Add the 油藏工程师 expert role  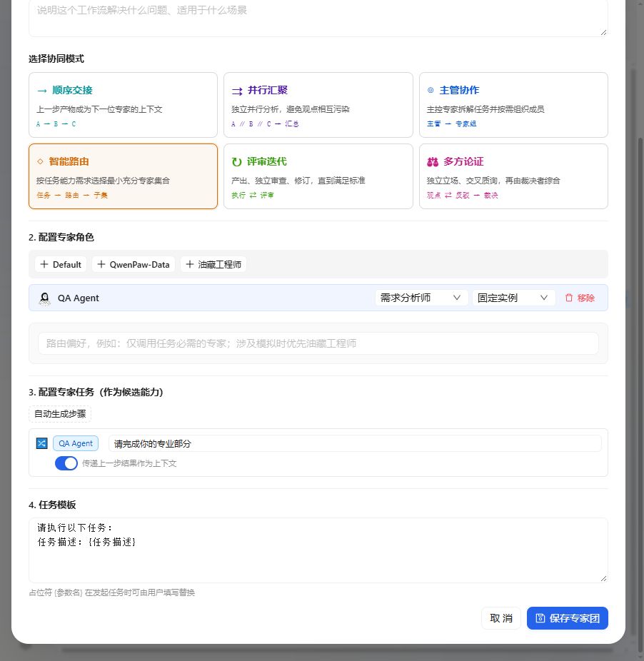213,264
